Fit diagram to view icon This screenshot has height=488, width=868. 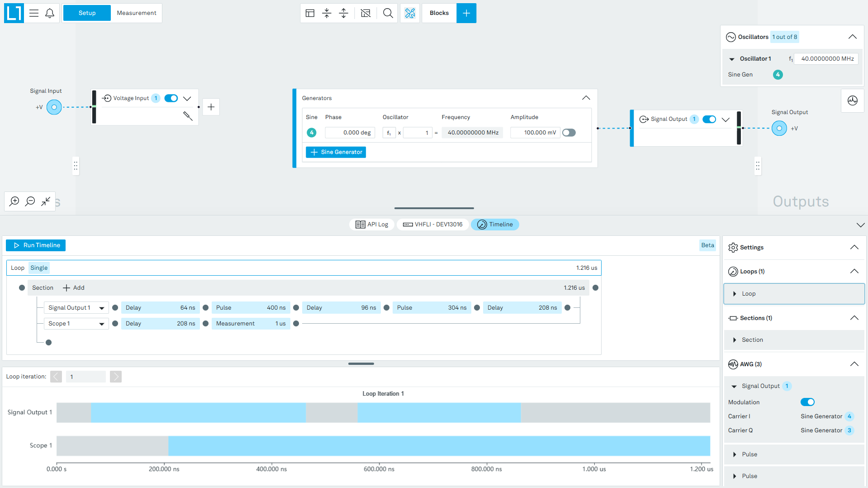[x=46, y=201]
